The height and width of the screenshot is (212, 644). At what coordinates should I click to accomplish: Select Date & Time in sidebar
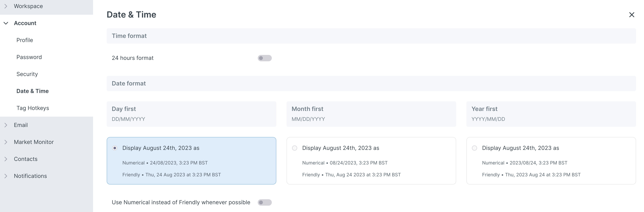[32, 91]
